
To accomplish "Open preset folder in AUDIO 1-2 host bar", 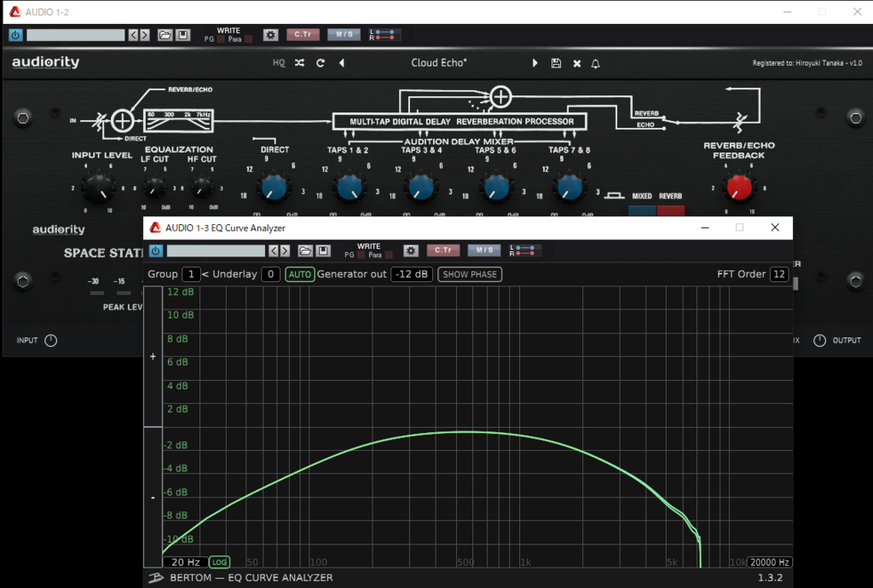I will coord(165,35).
